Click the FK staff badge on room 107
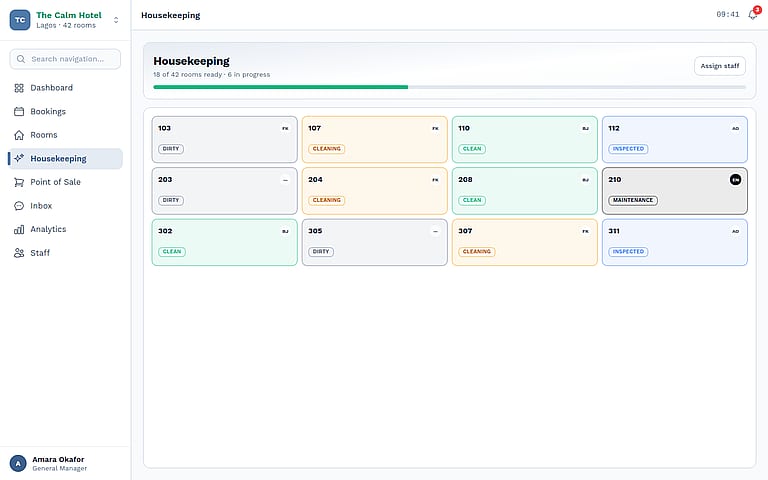Viewport: 768px width, 480px height. (x=435, y=128)
